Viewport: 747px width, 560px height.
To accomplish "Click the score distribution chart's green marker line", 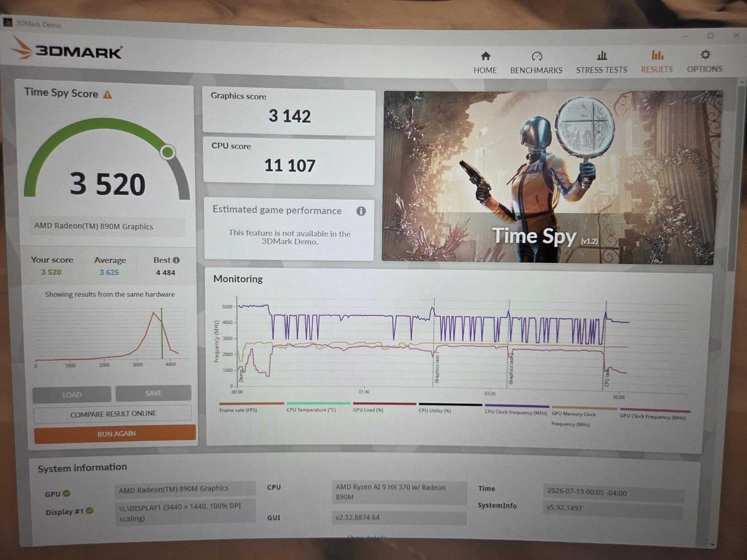I will coord(162,334).
